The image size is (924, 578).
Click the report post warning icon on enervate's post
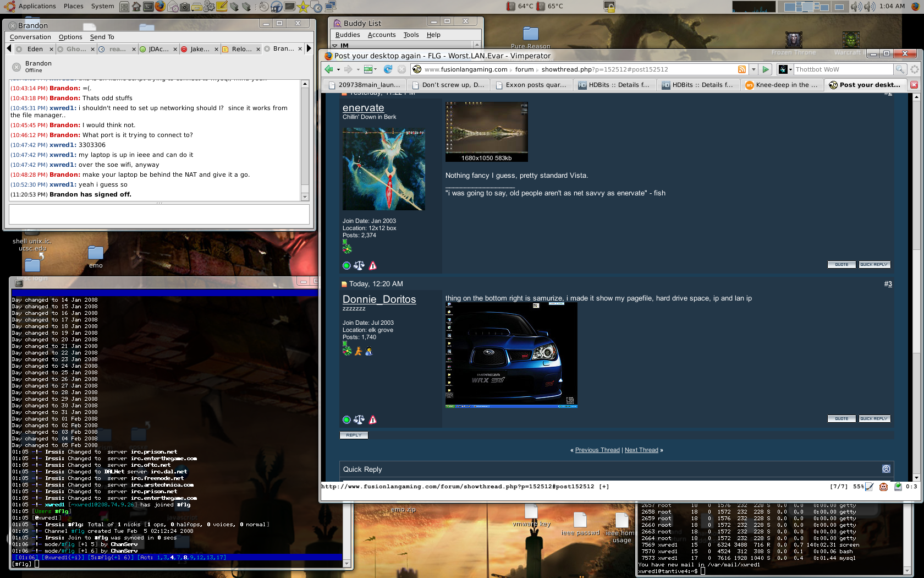tap(373, 266)
